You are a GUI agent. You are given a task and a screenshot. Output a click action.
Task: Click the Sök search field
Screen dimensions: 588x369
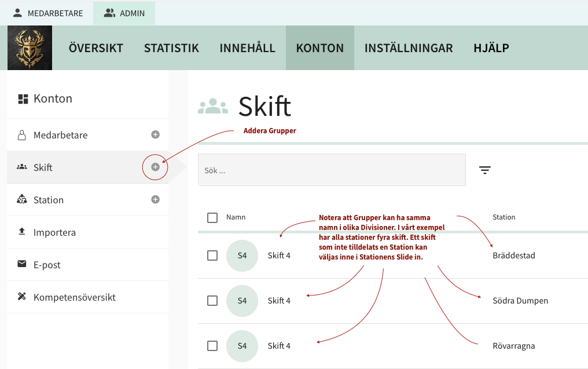click(x=332, y=170)
